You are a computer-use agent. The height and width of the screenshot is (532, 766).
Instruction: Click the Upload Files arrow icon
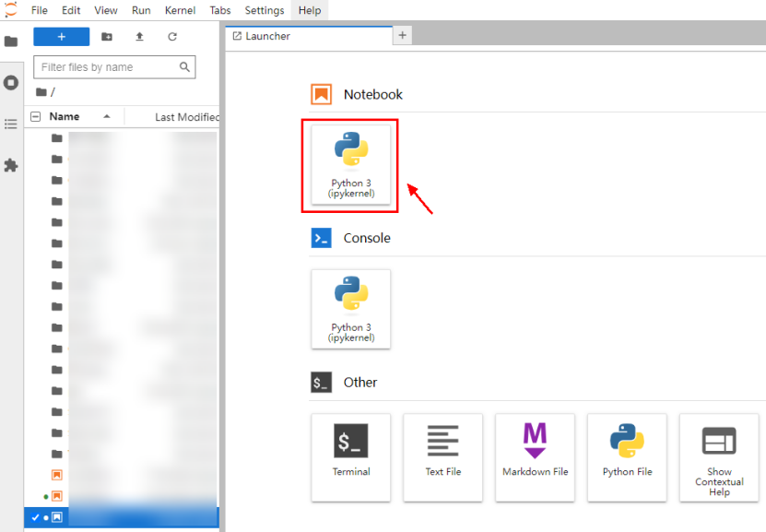coord(139,37)
